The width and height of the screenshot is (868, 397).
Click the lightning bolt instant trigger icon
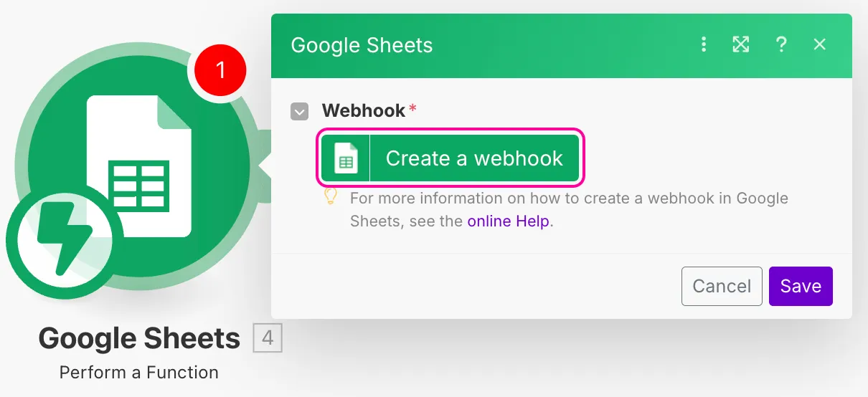coord(65,241)
